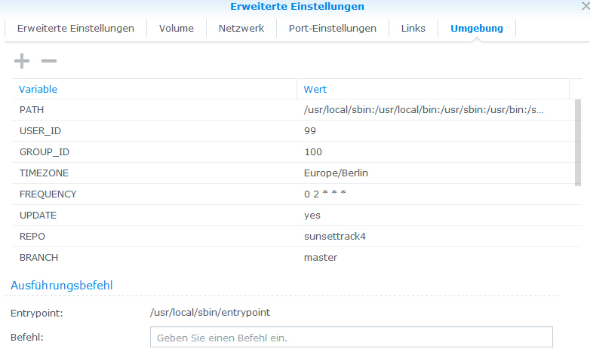
Task: Click the UPDATE value yes
Action: [x=312, y=216]
